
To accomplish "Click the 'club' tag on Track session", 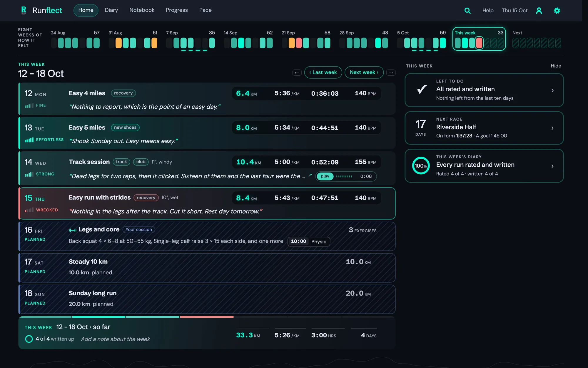I will 141,162.
